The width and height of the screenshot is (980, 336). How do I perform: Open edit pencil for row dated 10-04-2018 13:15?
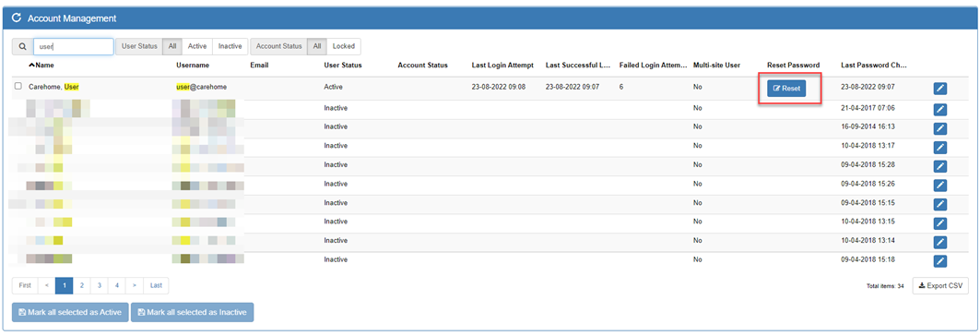[x=940, y=223]
